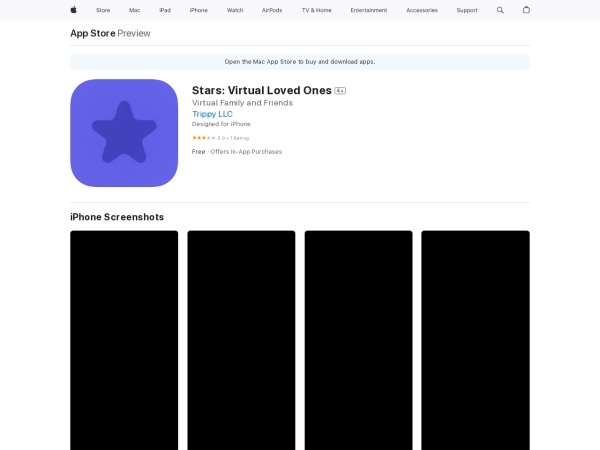The width and height of the screenshot is (600, 450).
Task: Open the shopping bag icon
Action: (x=526, y=10)
